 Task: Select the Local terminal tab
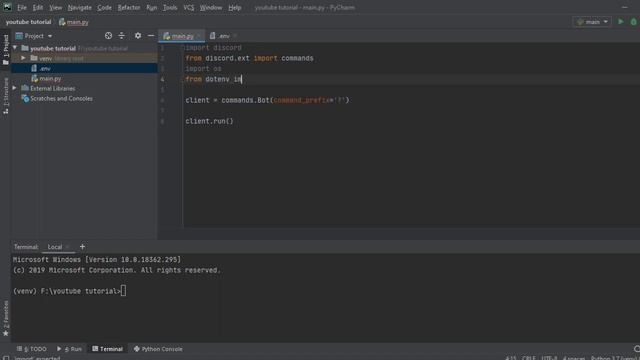[x=55, y=247]
